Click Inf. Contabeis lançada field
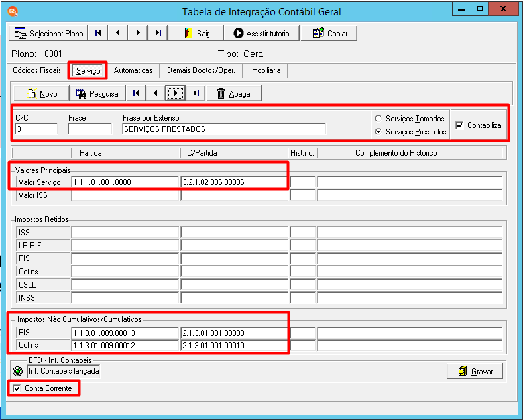Image resolution: width=523 pixels, height=420 pixels. point(64,371)
